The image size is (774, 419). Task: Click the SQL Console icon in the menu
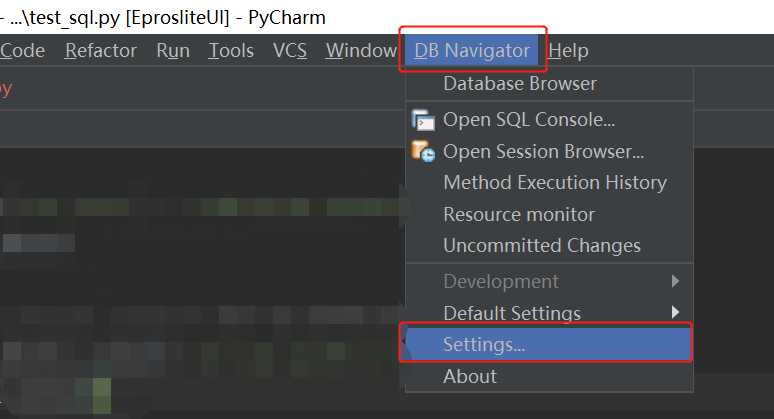point(423,120)
